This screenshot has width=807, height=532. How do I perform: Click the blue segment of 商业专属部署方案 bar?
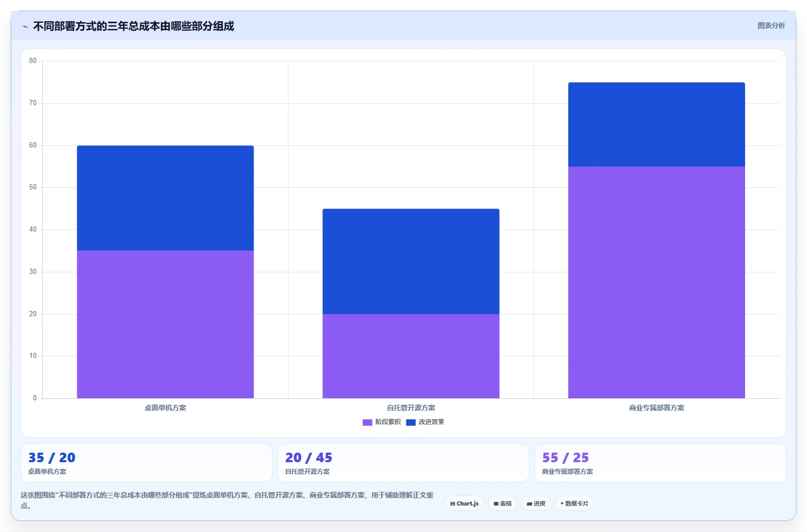coord(657,124)
